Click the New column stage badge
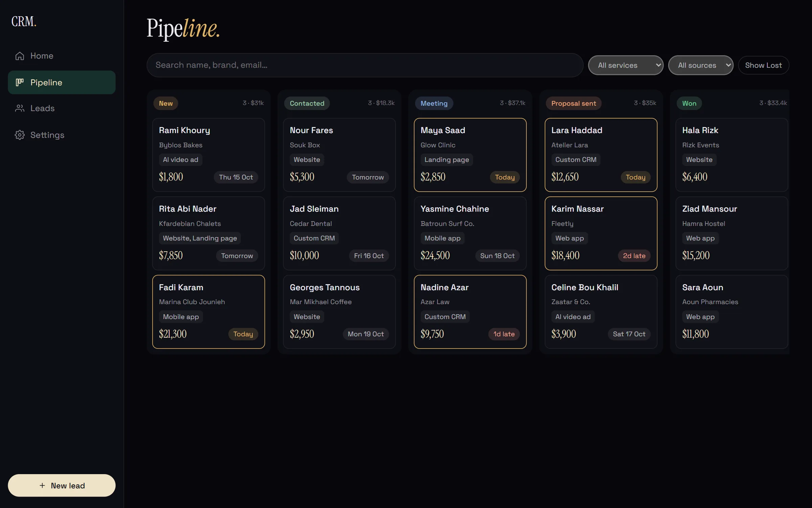The width and height of the screenshot is (812, 508). (x=166, y=103)
